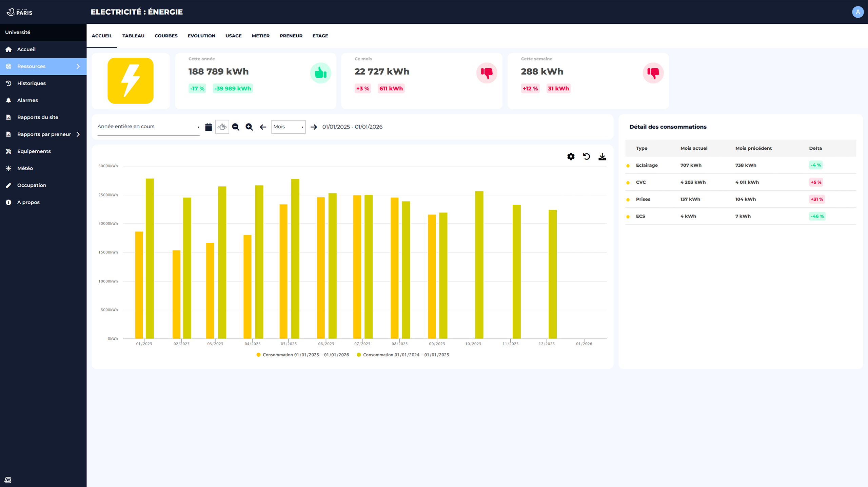
Task: Open the user avatar A menu
Action: (857, 12)
